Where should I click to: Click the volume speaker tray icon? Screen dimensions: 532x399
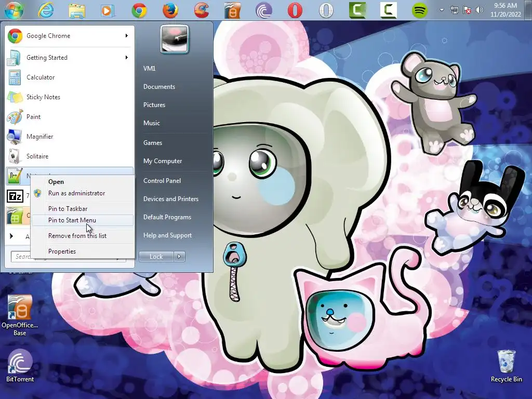point(480,10)
